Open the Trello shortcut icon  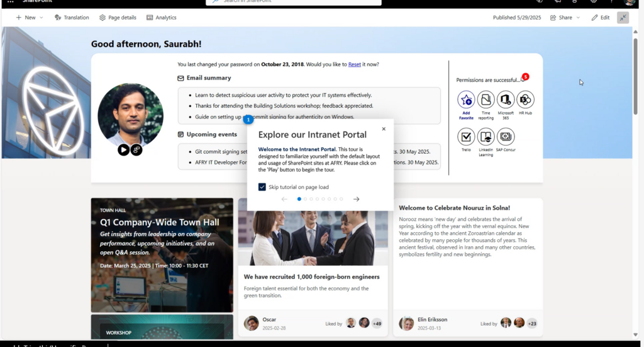466,137
